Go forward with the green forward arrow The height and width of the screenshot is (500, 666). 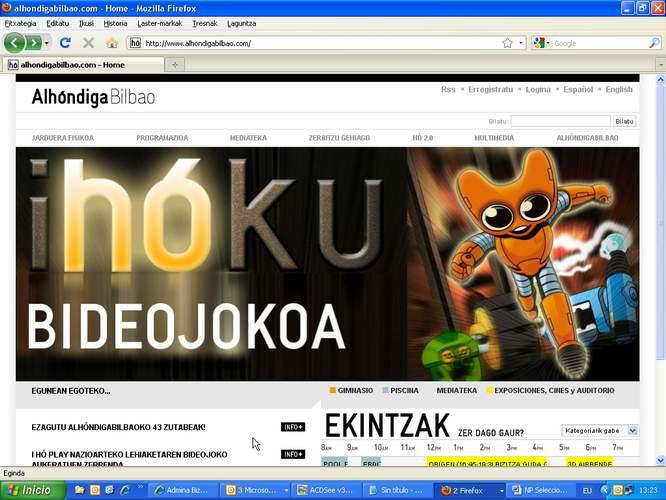point(34,43)
